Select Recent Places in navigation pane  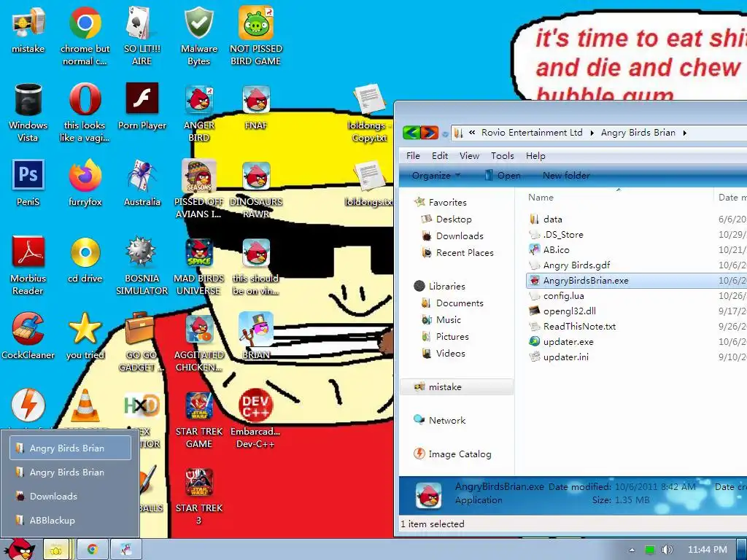[457, 253]
